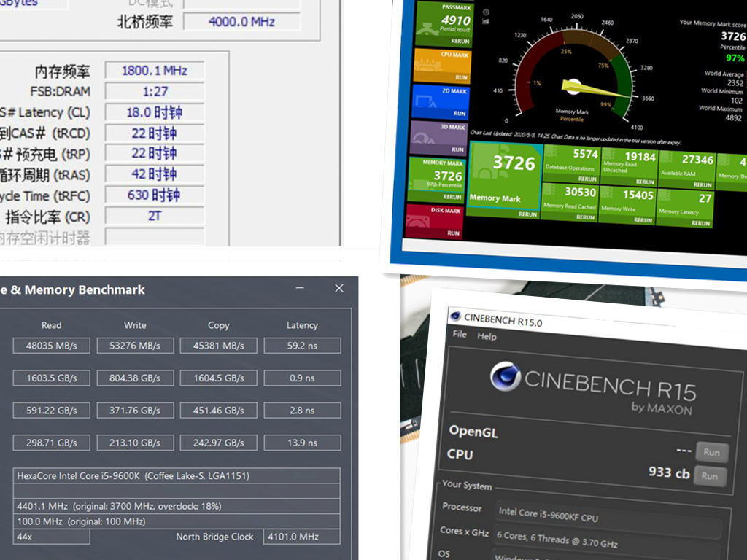747x560 pixels.
Task: Click the tRAS 42 clocks value
Action: point(155,174)
